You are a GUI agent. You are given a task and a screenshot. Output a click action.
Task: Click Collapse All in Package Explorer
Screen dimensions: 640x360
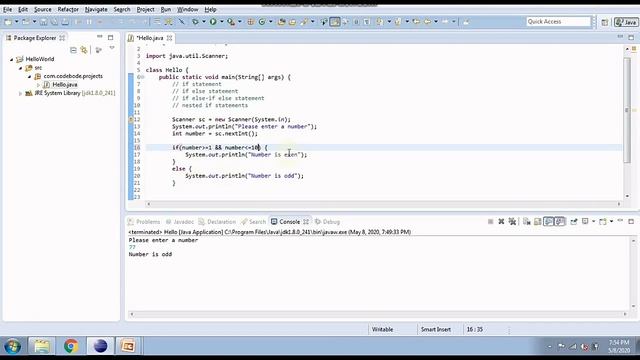pos(73,50)
